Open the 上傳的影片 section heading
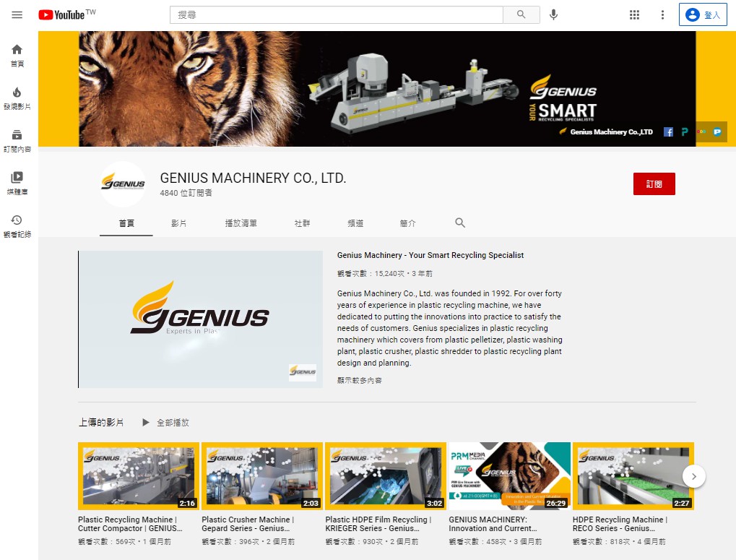The width and height of the screenshot is (736, 560). [101, 423]
